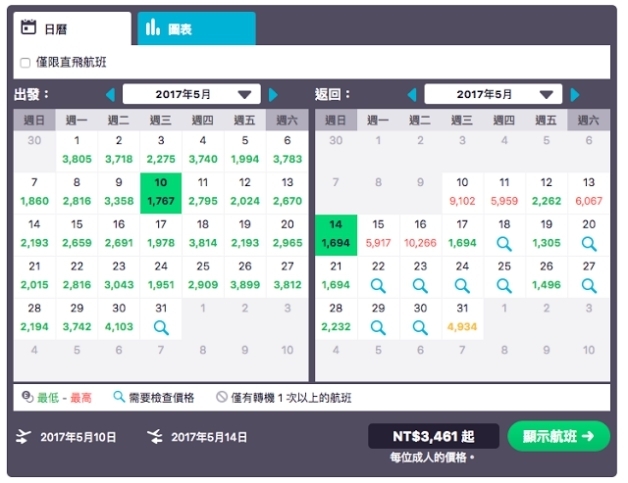Check price for return May 30
The height and width of the screenshot is (483, 628).
click(420, 319)
